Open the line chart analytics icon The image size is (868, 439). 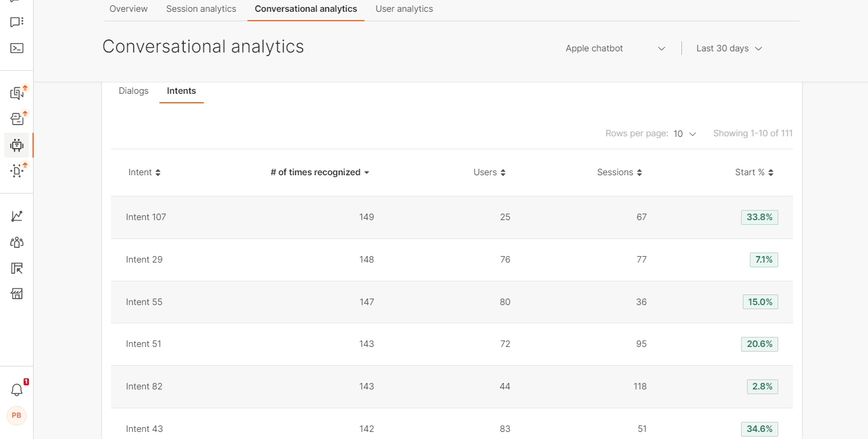click(x=17, y=217)
